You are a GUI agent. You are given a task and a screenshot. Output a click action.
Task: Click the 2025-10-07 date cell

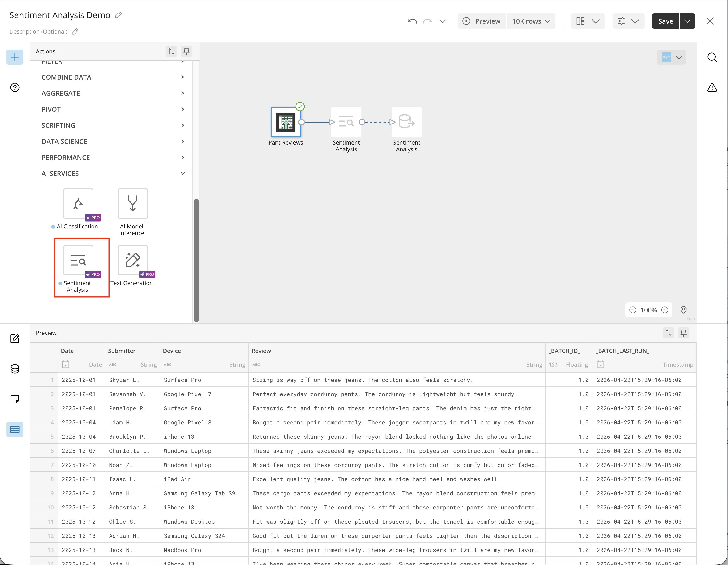[x=81, y=451]
